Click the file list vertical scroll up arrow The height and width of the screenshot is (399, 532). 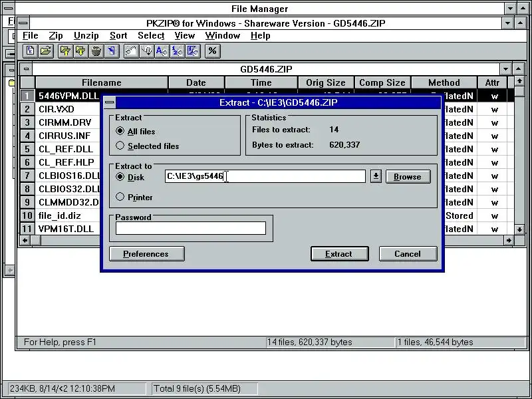click(x=519, y=81)
